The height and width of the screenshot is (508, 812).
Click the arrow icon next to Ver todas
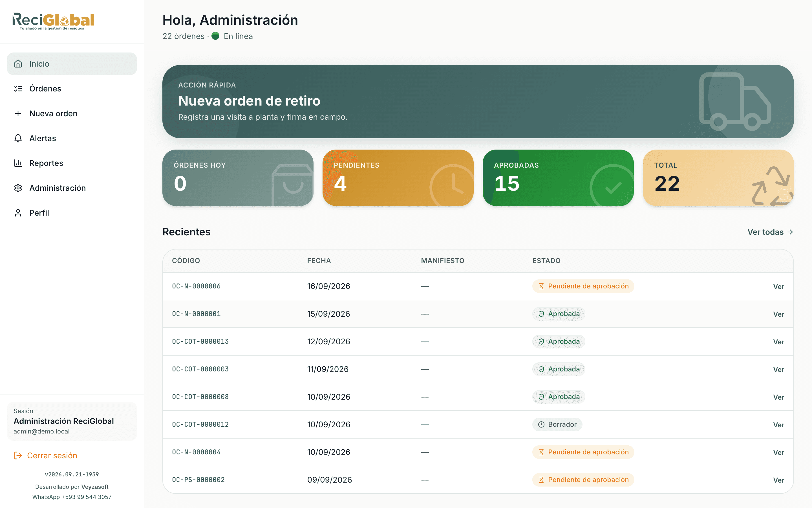[x=790, y=232]
